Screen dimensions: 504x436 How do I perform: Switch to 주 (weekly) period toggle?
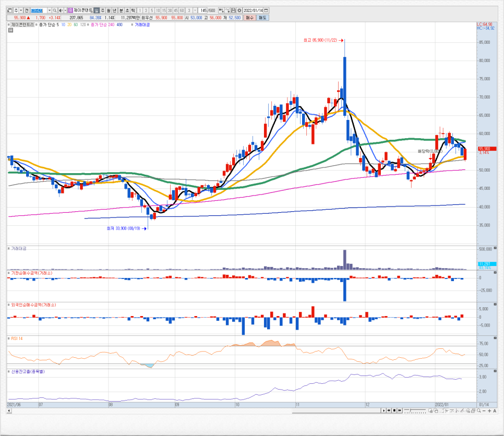103,10
